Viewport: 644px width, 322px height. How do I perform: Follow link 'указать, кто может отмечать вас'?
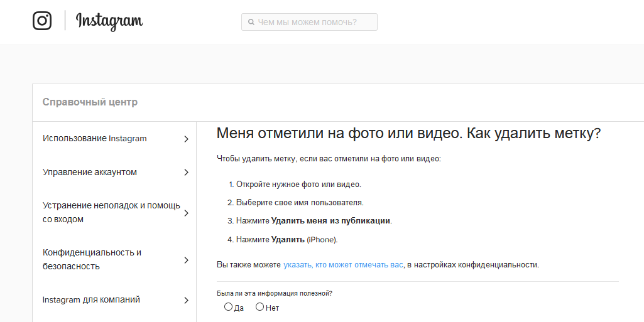343,265
